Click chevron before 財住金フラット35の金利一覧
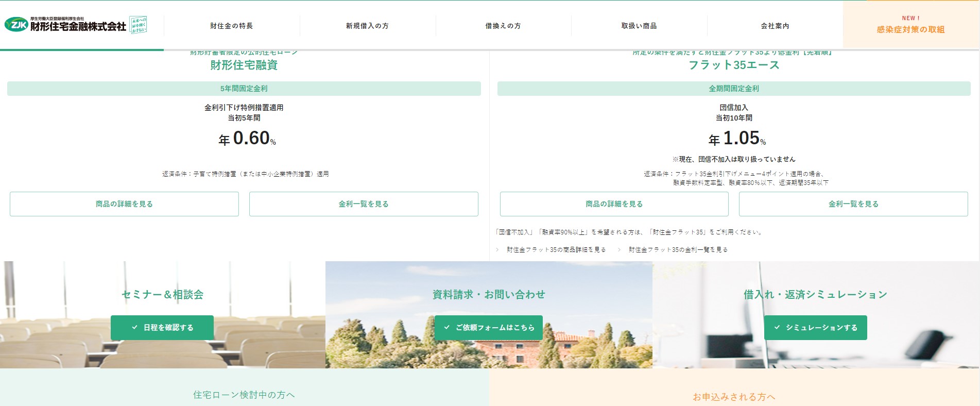 (x=620, y=250)
